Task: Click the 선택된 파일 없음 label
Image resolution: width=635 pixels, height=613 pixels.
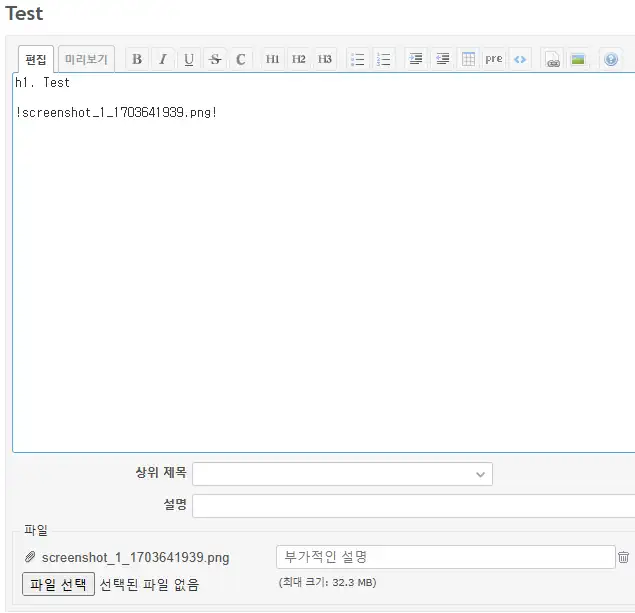Action: tap(149, 584)
